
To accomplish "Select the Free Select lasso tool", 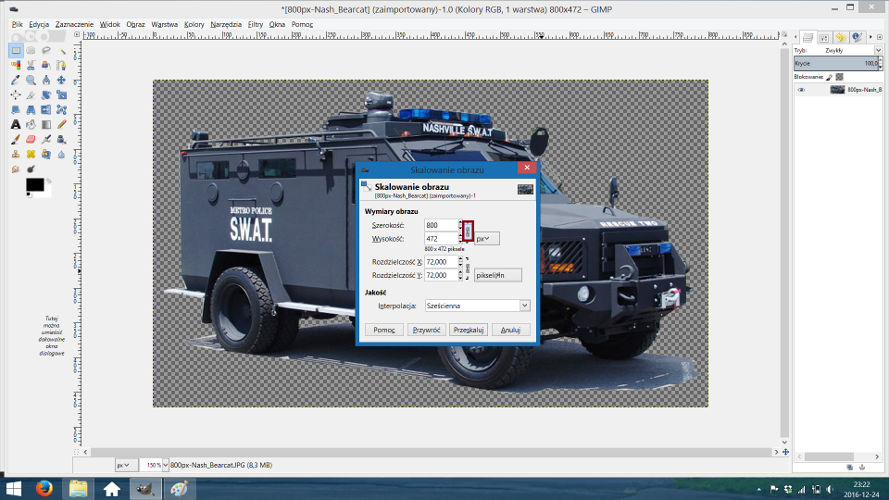I will coord(46,50).
